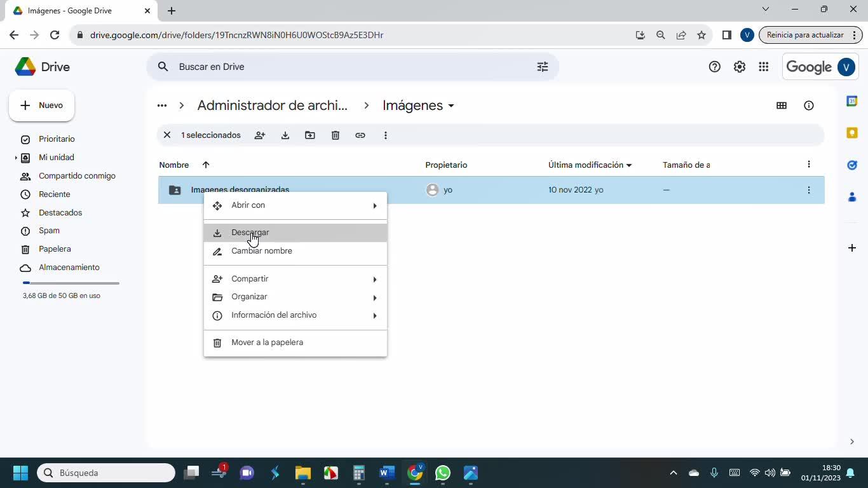Viewport: 868px width, 488px height.
Task: Click Propietario column header
Action: 446,165
